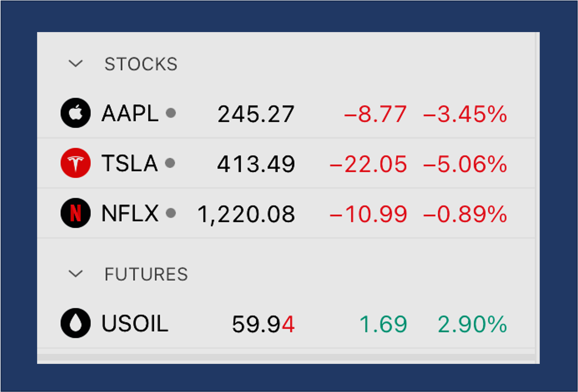The image size is (578, 392).
Task: Collapse the STOCKS section chevron
Action: (x=76, y=64)
